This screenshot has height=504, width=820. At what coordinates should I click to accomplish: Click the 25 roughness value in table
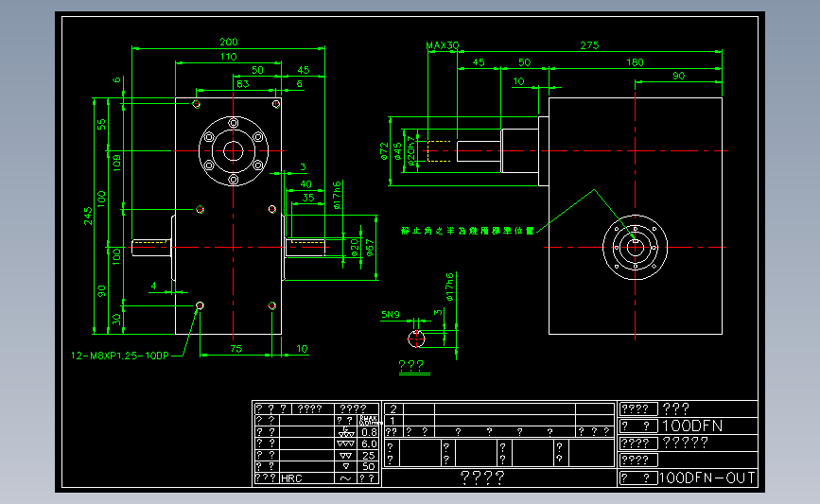(x=369, y=456)
